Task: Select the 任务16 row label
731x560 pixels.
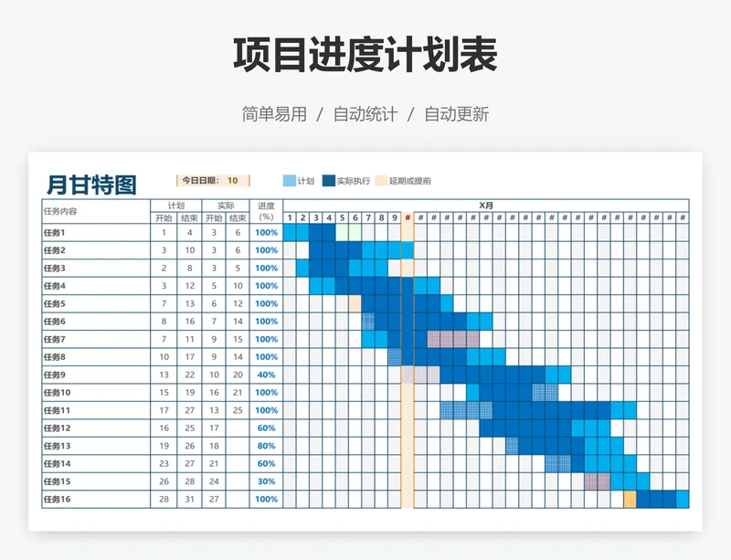Action: point(96,499)
